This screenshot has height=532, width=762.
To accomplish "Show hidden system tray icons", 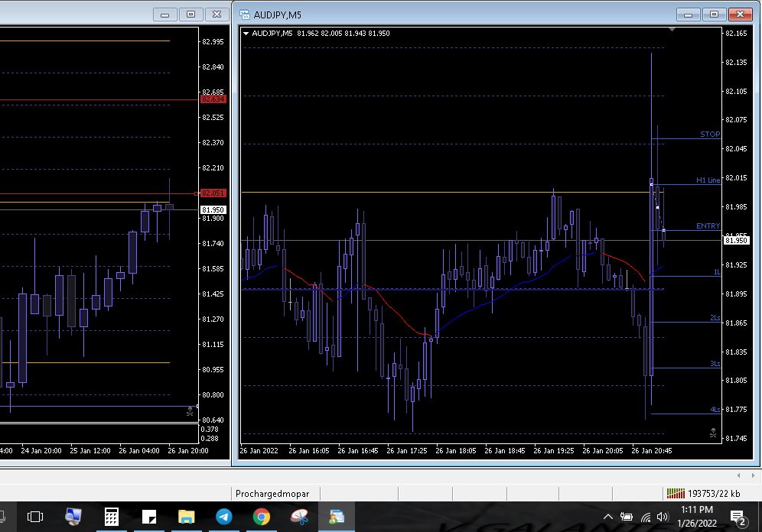I will point(608,517).
